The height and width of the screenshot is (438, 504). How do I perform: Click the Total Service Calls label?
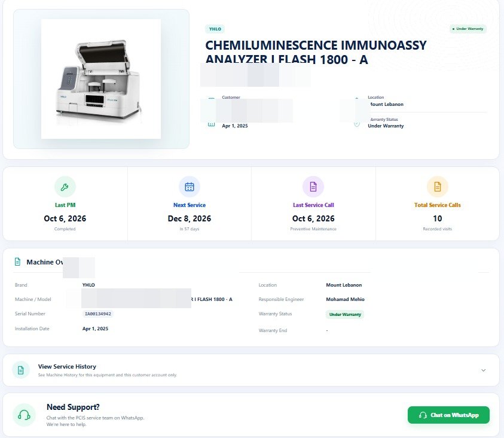(x=438, y=205)
